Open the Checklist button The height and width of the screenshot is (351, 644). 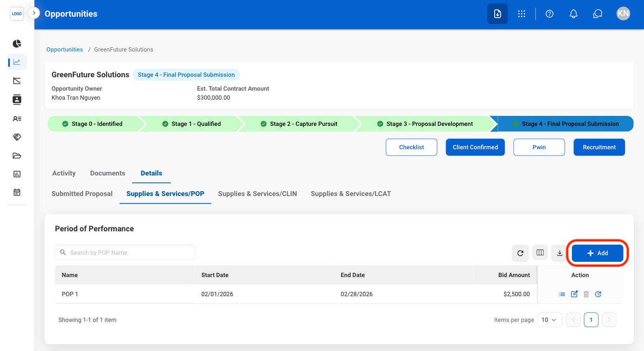point(412,147)
